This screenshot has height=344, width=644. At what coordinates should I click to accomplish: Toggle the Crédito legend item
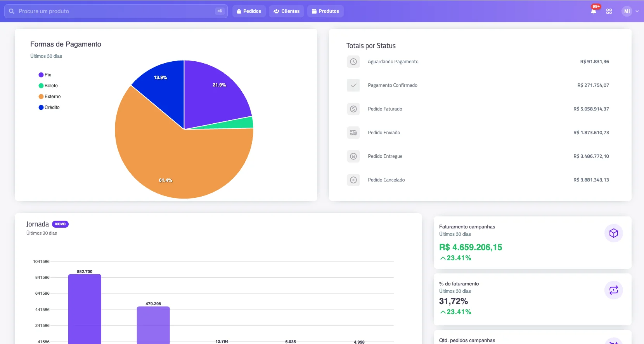click(x=49, y=107)
